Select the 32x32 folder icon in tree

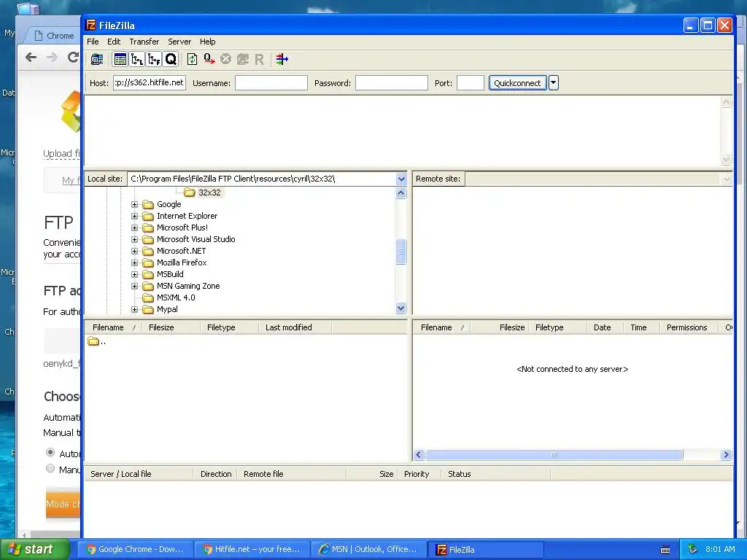coord(190,192)
